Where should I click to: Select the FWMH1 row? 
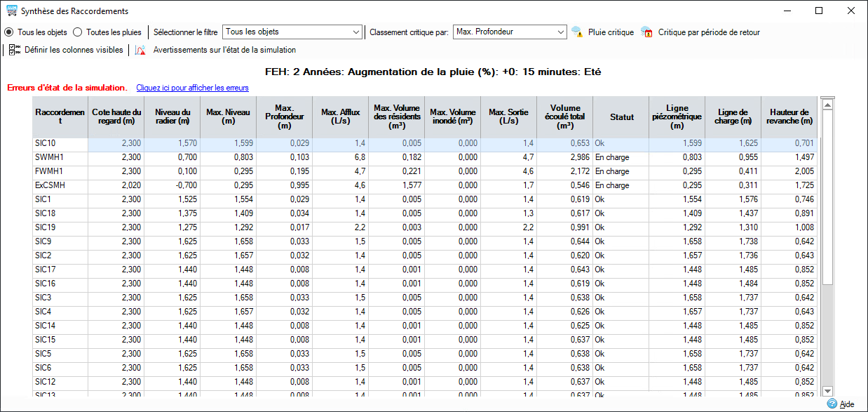tap(425, 171)
